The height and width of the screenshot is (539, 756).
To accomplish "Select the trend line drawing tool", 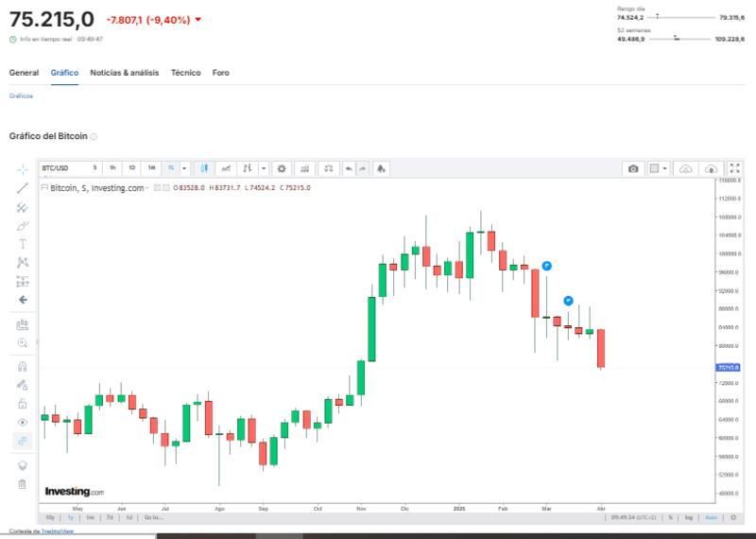I will [x=23, y=188].
